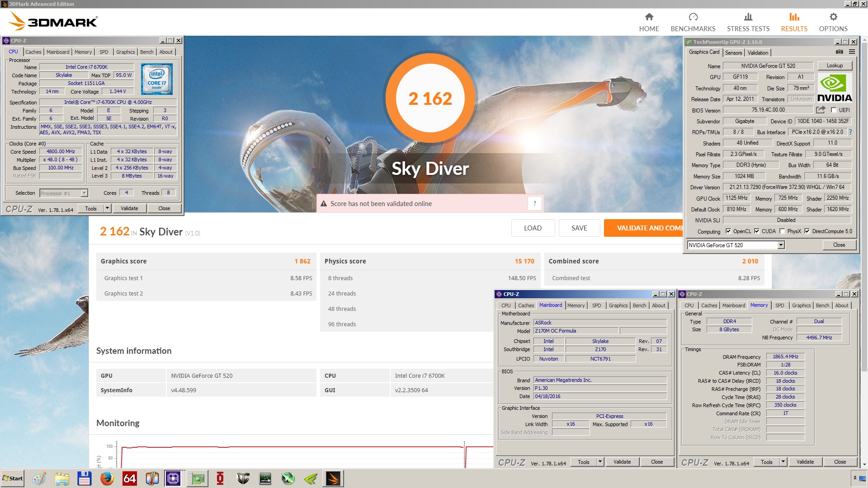Open the Tools dropdown arrow in top-left CPU-Z
The image size is (868, 488).
[x=107, y=208]
